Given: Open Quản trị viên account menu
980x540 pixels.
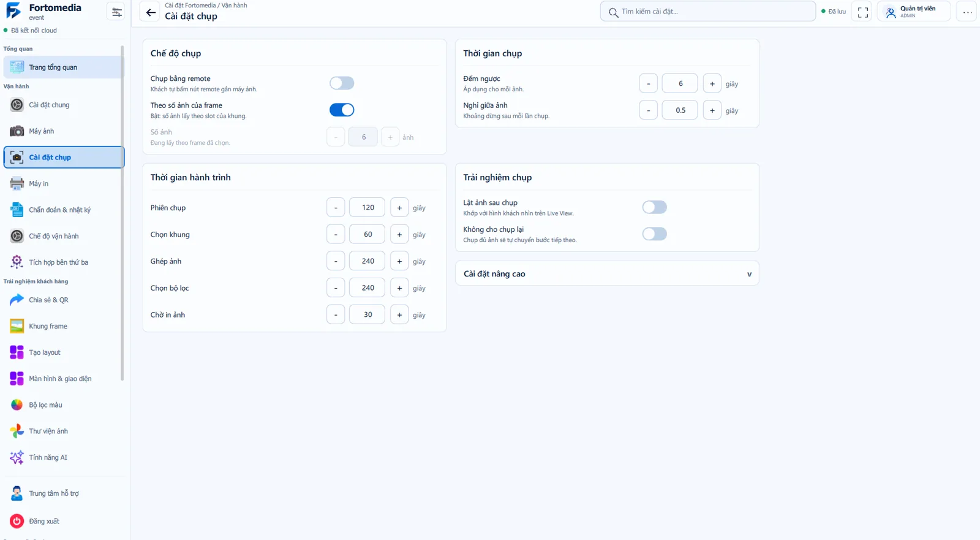Looking at the screenshot, I should [x=914, y=12].
